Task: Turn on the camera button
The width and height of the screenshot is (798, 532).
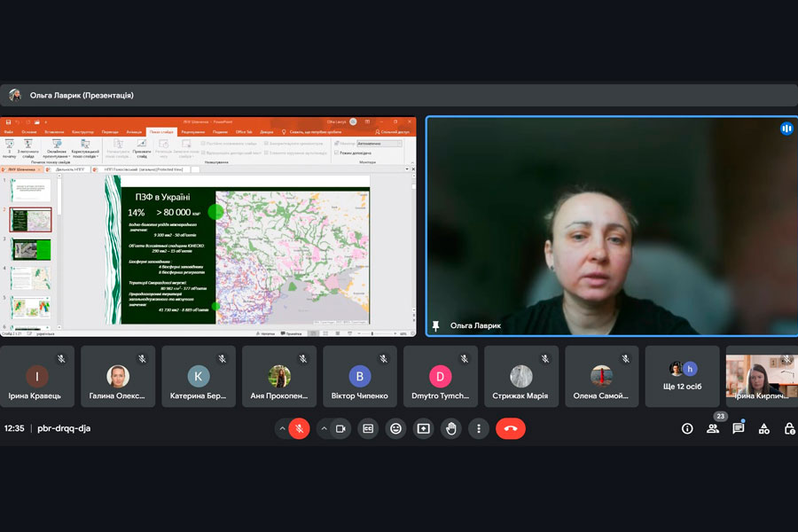Action: (x=340, y=428)
